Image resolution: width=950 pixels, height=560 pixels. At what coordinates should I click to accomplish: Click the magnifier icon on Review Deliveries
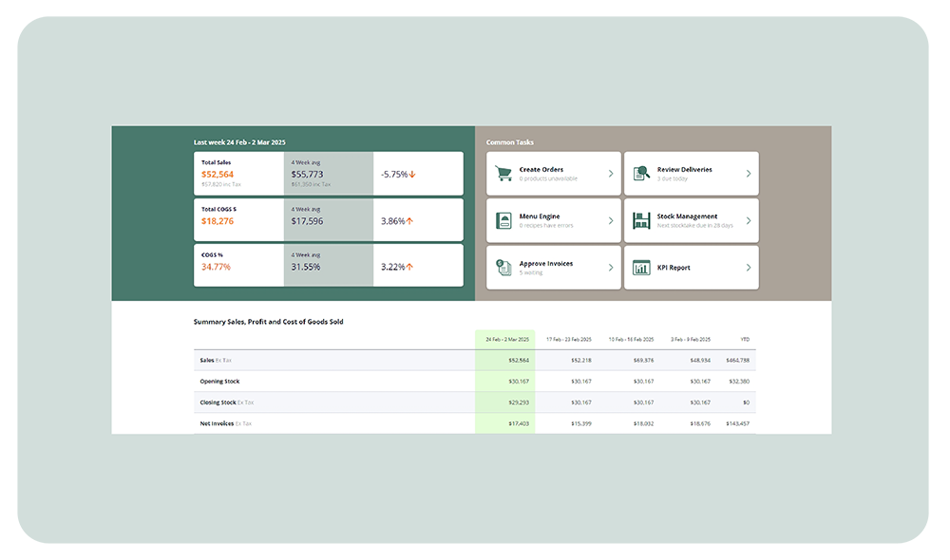pos(641,174)
